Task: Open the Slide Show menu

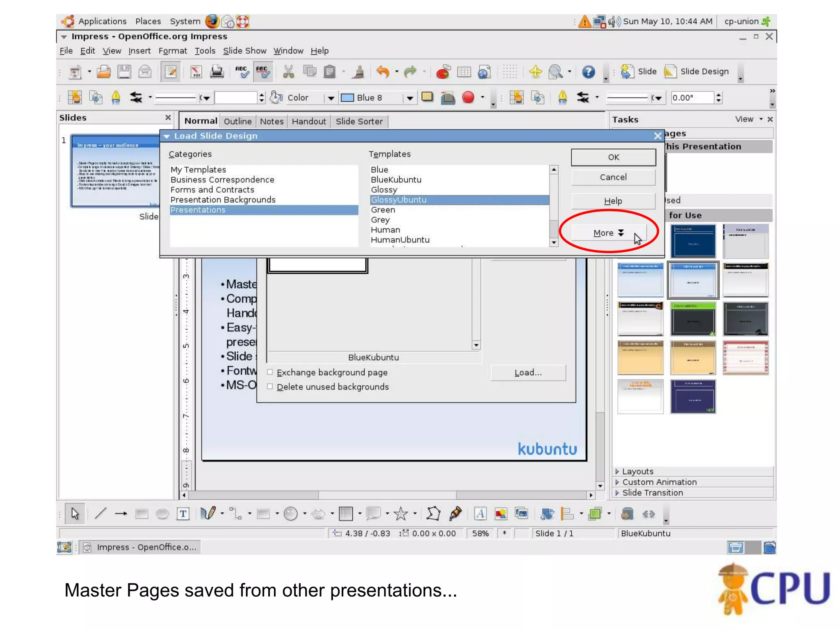Action: point(244,51)
